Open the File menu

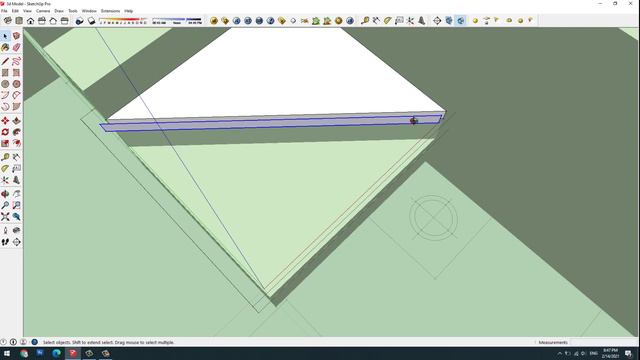tap(4, 11)
